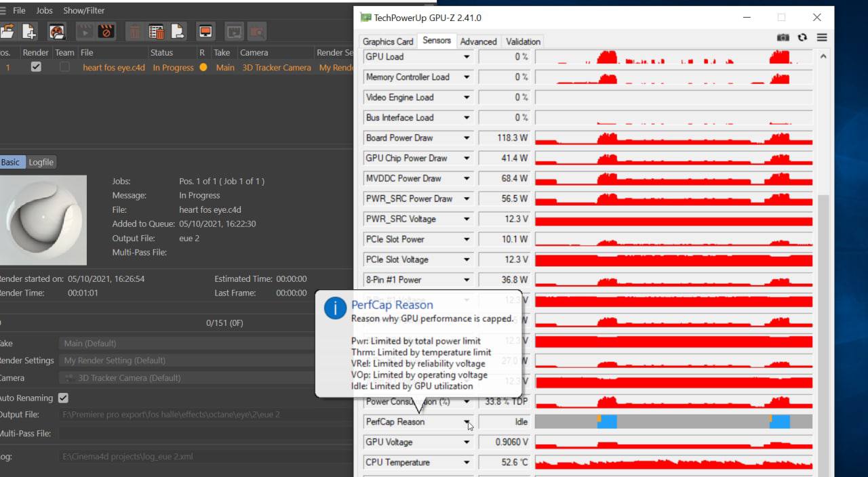
Task: Open the Show/Filter menu
Action: tap(84, 11)
